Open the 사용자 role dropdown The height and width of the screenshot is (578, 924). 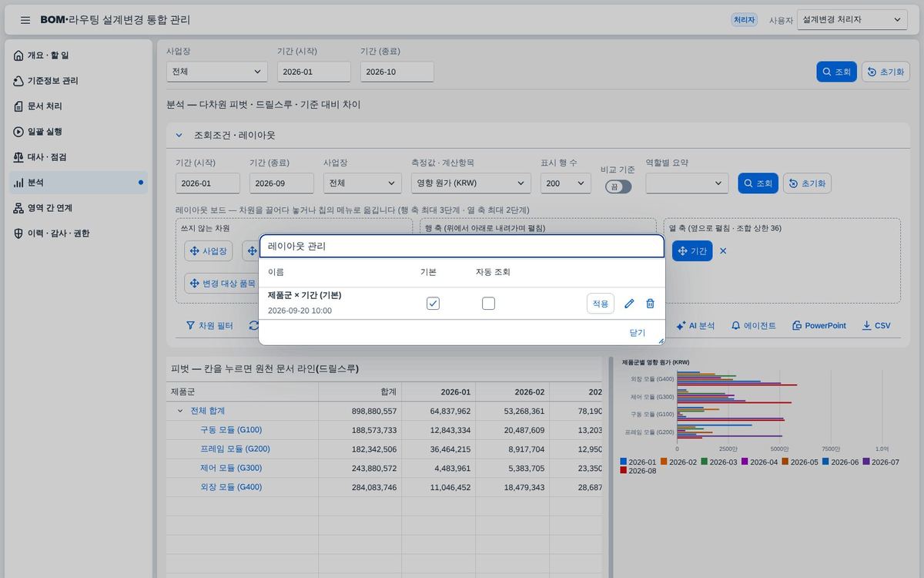pos(852,20)
